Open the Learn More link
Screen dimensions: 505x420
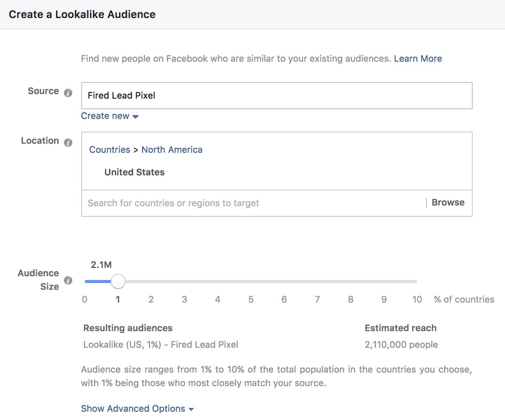point(418,59)
